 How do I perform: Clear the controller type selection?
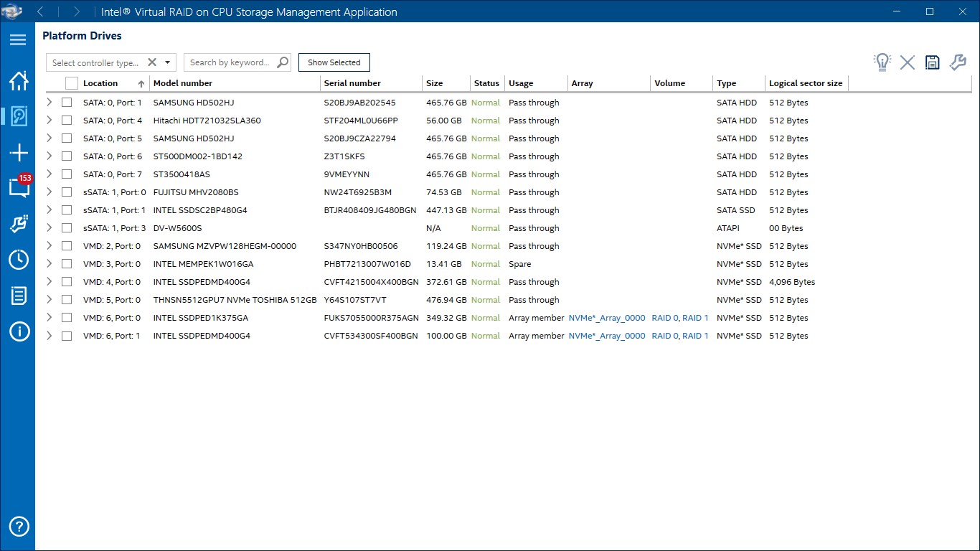[152, 62]
